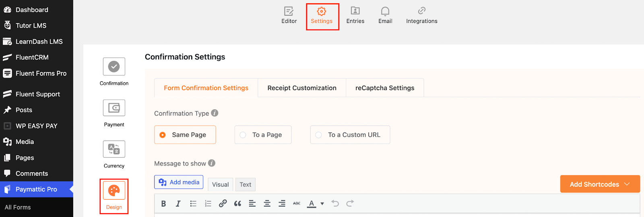Click the undo arrow in editor toolbar
This screenshot has height=217, width=644.
tap(335, 203)
